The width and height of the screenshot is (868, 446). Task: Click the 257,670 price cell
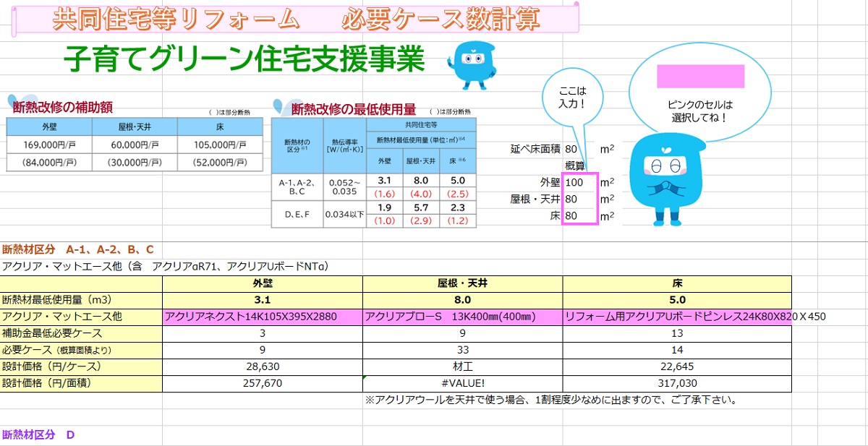click(262, 383)
